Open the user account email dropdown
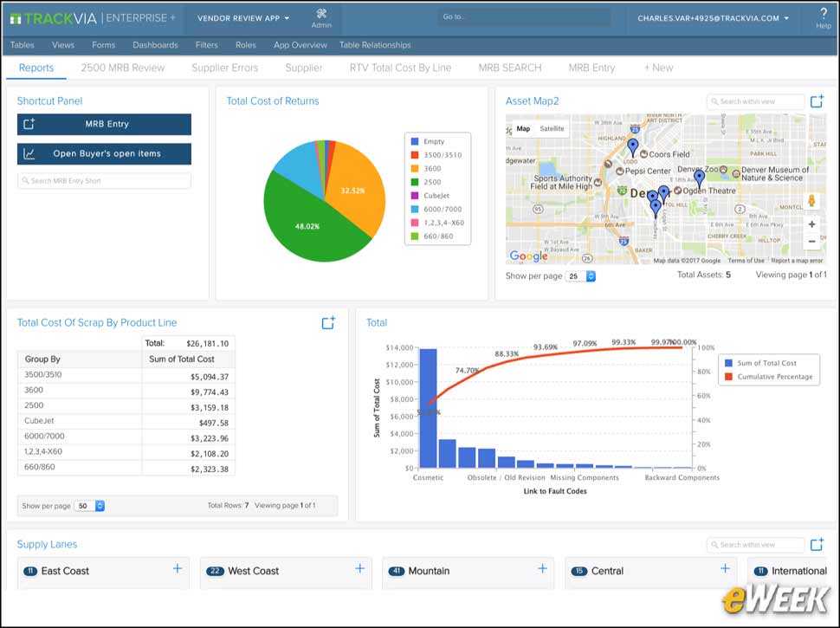840x628 pixels. point(713,18)
